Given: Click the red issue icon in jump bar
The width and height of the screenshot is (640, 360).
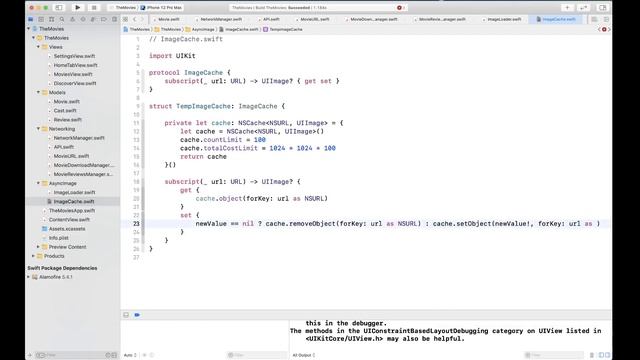Looking at the screenshot, I should (x=604, y=29).
